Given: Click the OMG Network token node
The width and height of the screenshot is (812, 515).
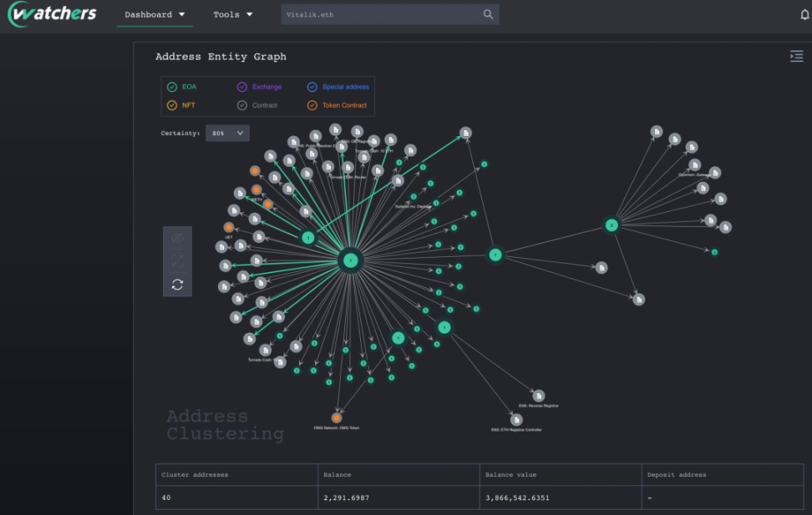Looking at the screenshot, I should pyautogui.click(x=337, y=417).
